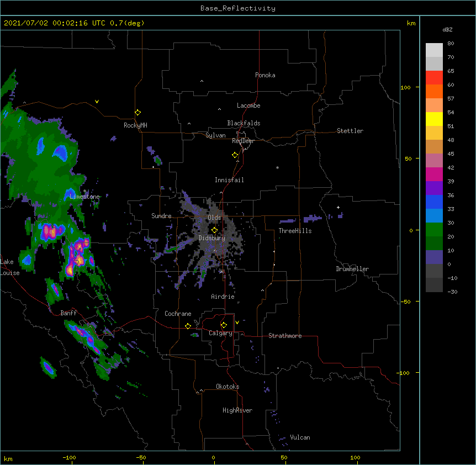The width and height of the screenshot is (476, 465).
Task: Click the Sylvan label on the map
Action: [215, 135]
